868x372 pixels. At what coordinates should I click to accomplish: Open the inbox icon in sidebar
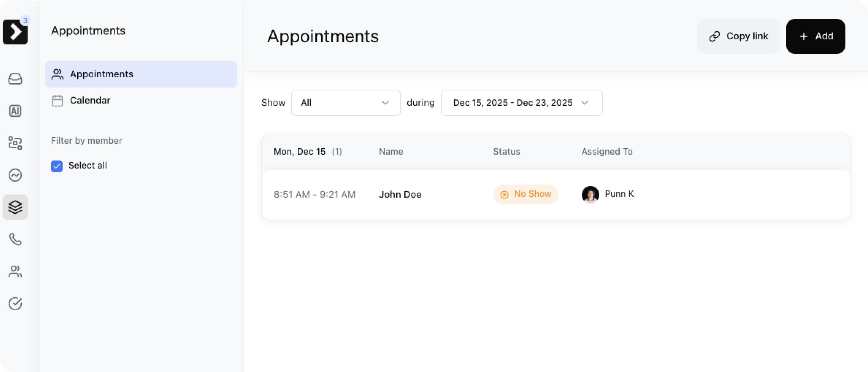click(15, 79)
